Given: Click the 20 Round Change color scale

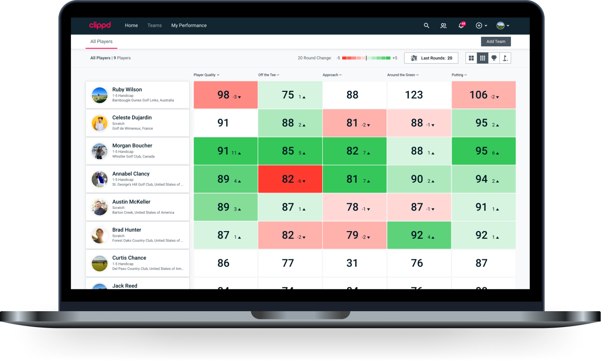Looking at the screenshot, I should 366,58.
